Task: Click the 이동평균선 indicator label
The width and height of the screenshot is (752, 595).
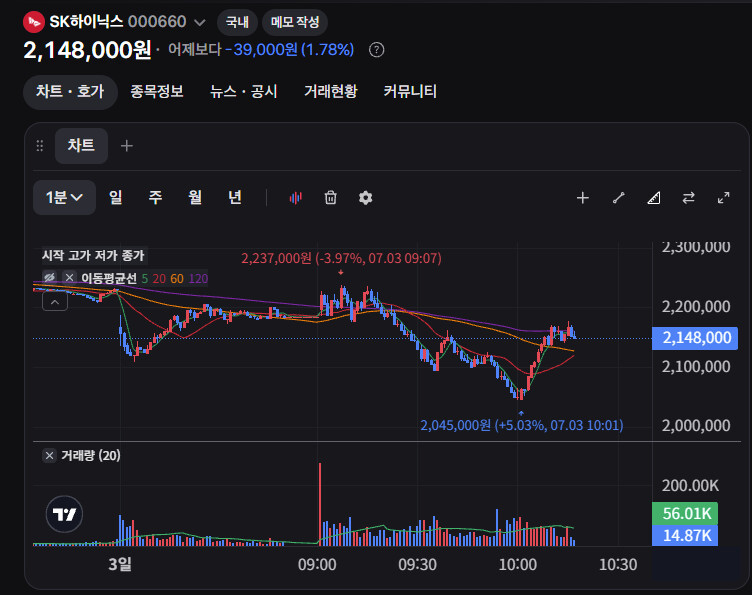Action: pyautogui.click(x=109, y=279)
